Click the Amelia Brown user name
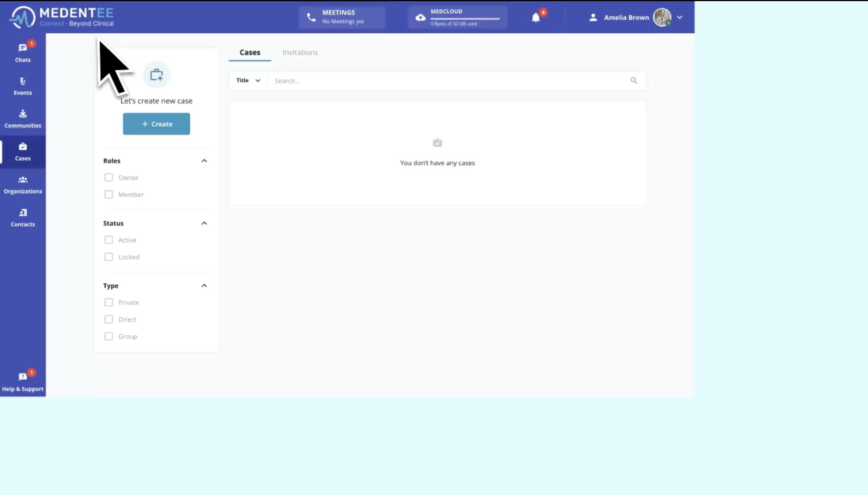Image resolution: width=868 pixels, height=495 pixels. (x=626, y=18)
